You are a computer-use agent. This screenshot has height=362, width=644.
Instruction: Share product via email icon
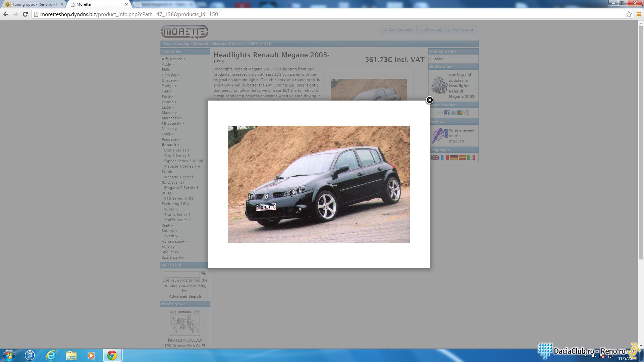click(x=440, y=113)
